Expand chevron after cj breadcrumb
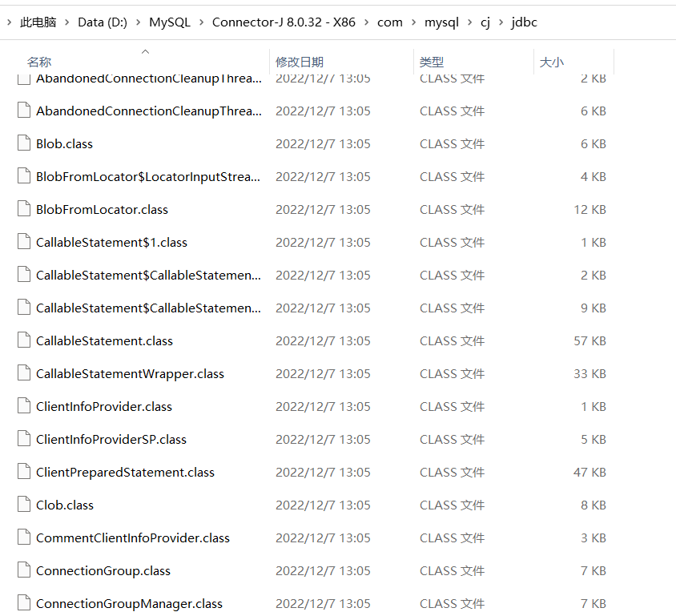The image size is (676, 616). point(501,22)
